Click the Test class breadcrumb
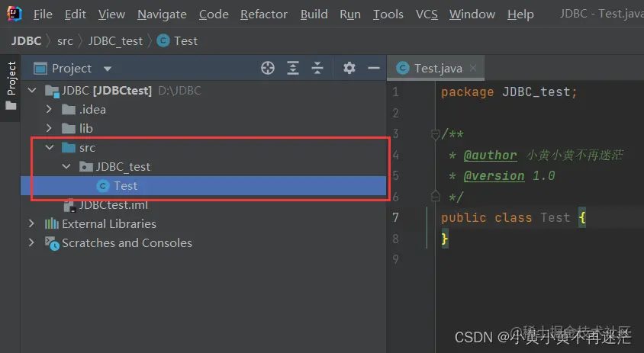The height and width of the screenshot is (353, 644). (x=178, y=40)
